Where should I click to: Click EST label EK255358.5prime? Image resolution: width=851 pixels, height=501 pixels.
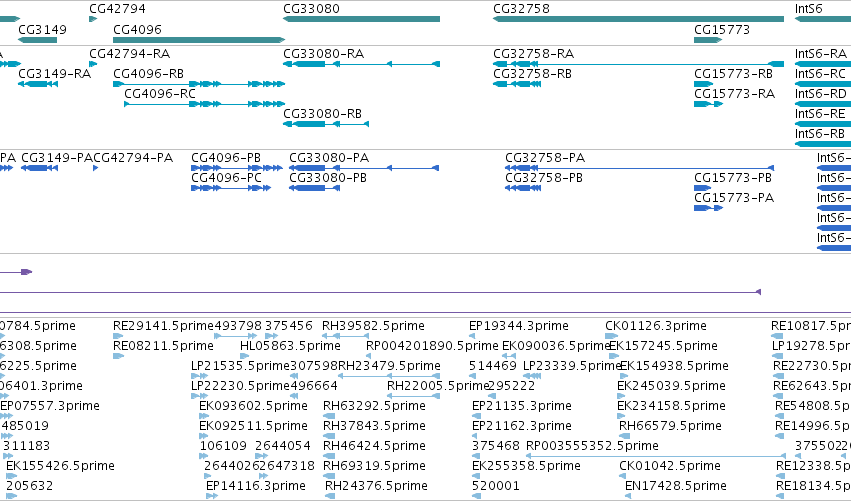526,467
